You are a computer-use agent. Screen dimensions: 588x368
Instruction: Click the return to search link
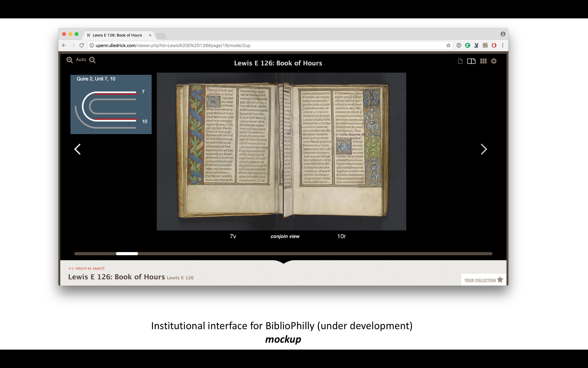86,268
